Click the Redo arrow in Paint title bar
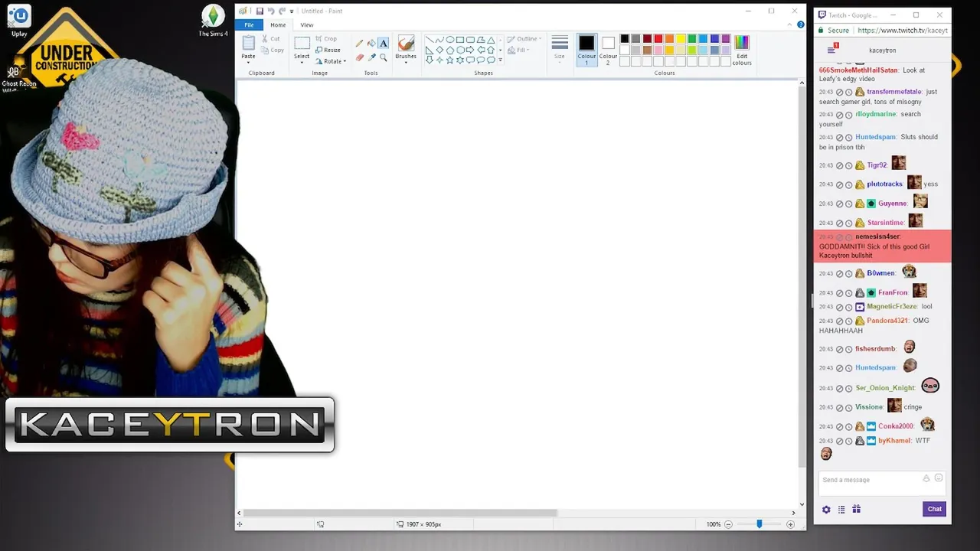This screenshot has width=980, height=551. pyautogui.click(x=283, y=11)
